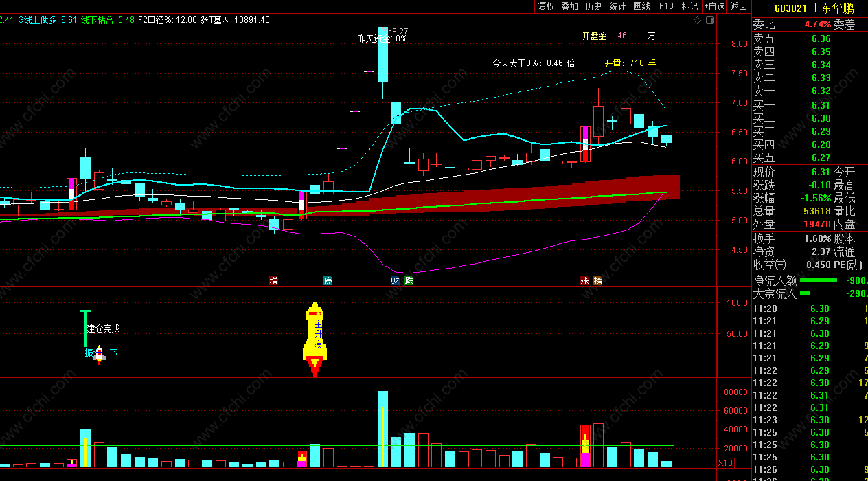Click the 昨天涨幅10% annotation
The width and height of the screenshot is (868, 481).
(382, 38)
